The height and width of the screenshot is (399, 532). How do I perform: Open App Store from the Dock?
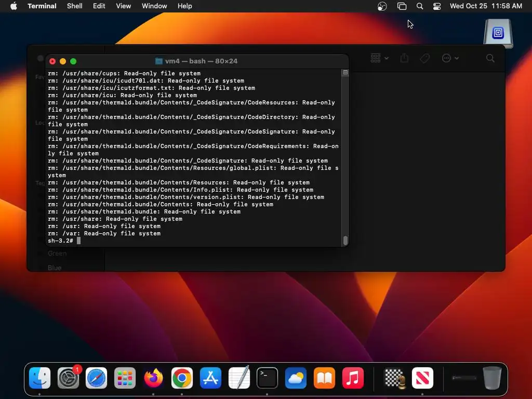tap(210, 378)
